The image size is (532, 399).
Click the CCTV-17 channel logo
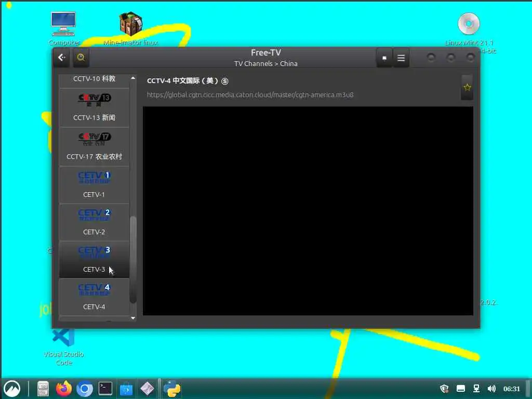(95, 138)
